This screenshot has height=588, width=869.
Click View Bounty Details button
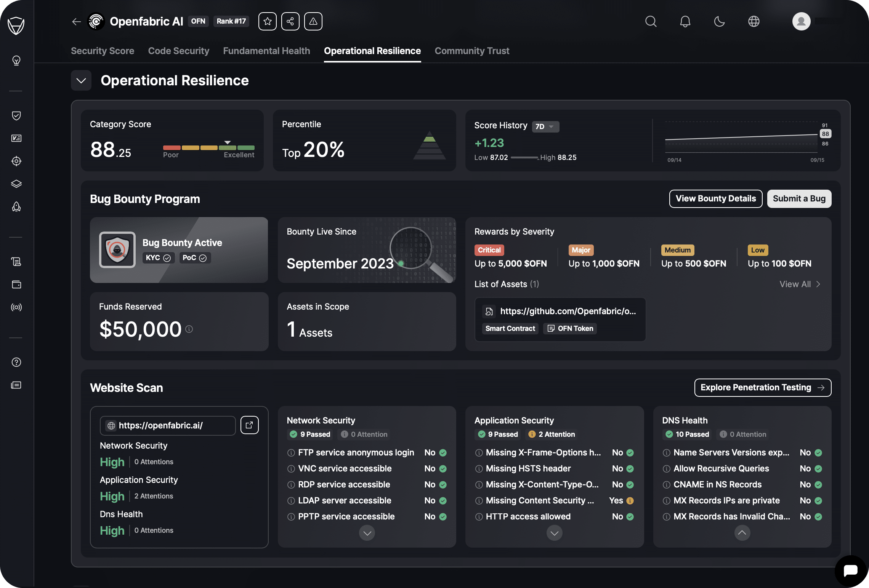716,199
